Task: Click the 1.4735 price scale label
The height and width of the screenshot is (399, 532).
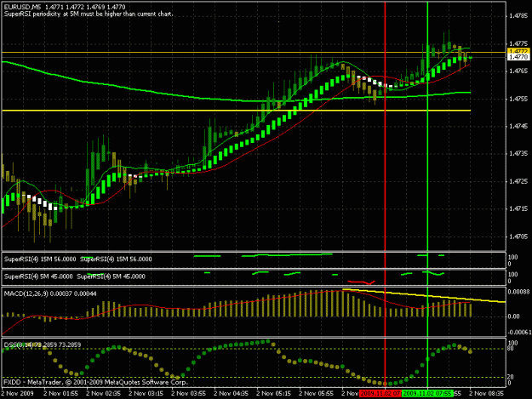Action: [x=518, y=154]
